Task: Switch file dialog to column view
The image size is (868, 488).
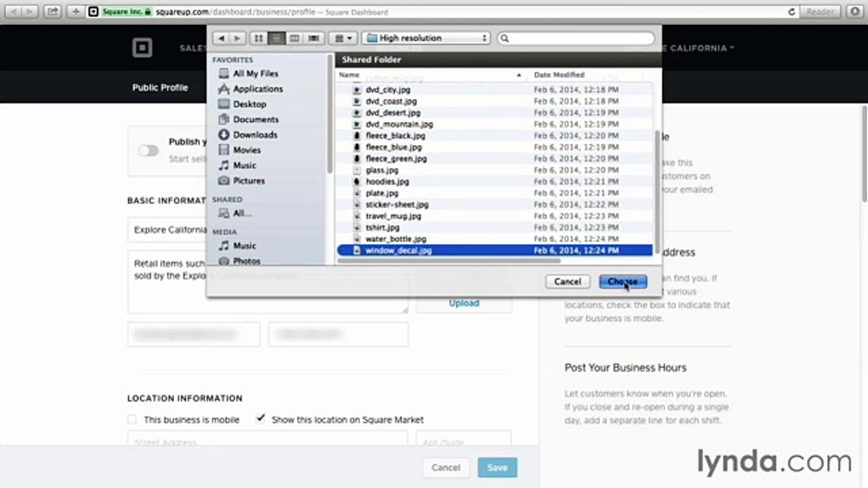Action: tap(294, 39)
